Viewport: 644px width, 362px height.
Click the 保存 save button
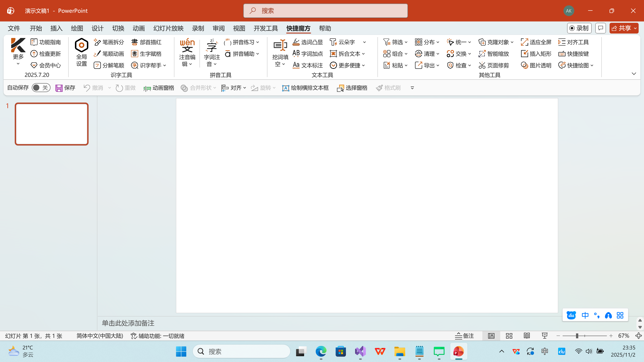coord(65,87)
